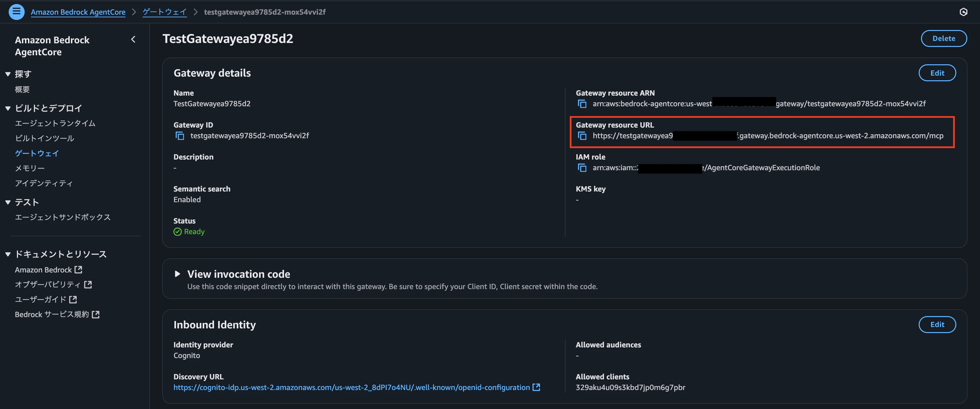Screen dimensions: 980x409
Task: Go to ゲートウェイ breadcrumb link
Action: (x=164, y=12)
